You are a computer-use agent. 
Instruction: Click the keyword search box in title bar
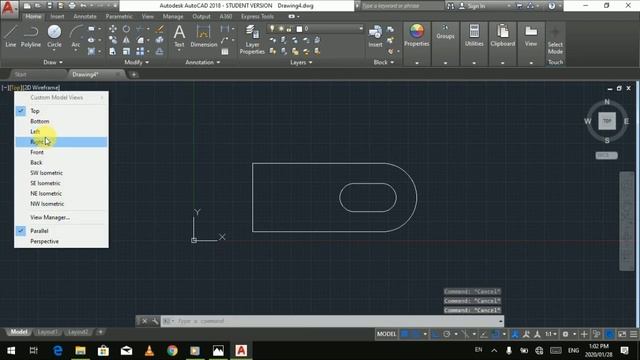pos(402,6)
